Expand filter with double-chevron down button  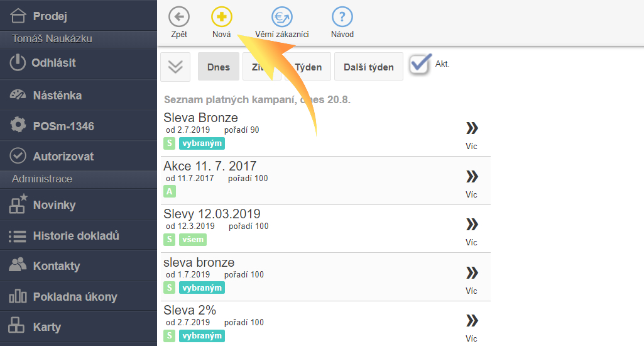coord(175,67)
